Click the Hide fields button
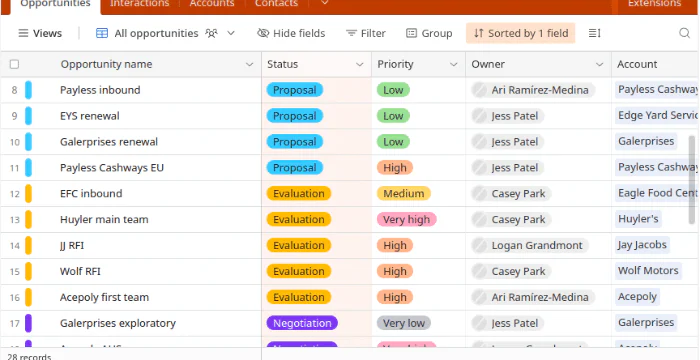This screenshot has width=700, height=360. pyautogui.click(x=291, y=33)
